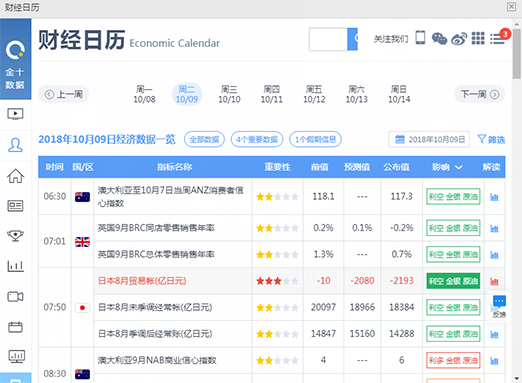Open the video player icon in the sidebar

point(15,114)
